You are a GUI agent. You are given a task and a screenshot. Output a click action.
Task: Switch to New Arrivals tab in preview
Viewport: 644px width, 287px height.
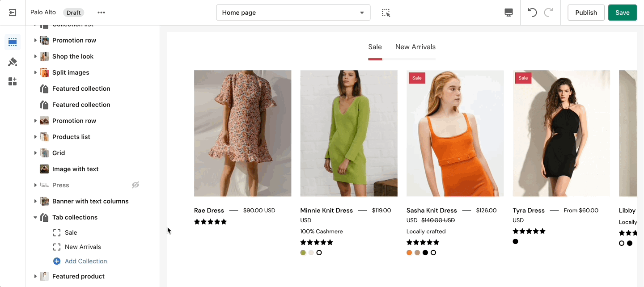pyautogui.click(x=415, y=47)
